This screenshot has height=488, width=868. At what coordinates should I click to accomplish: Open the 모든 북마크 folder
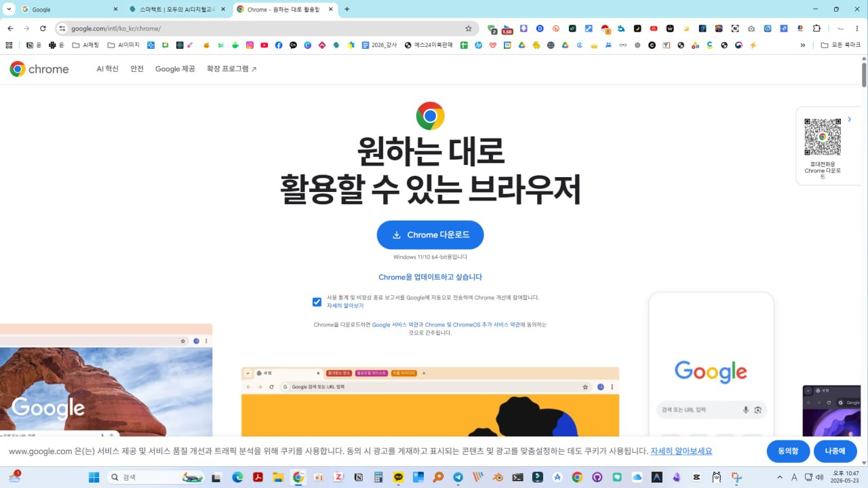tap(840, 45)
